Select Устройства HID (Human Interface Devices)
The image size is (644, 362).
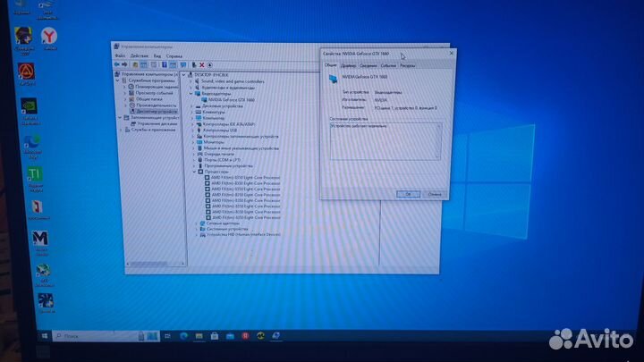tap(243, 235)
